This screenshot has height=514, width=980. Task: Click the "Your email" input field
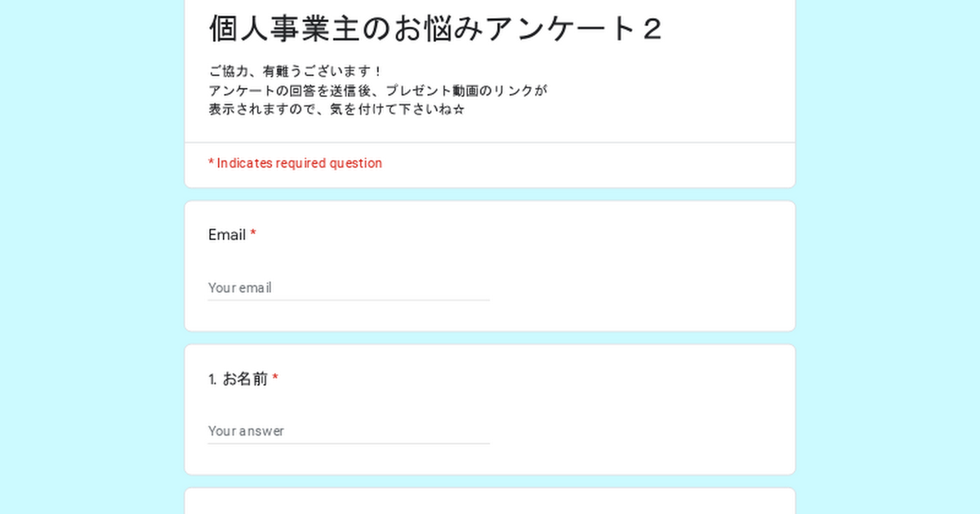[x=348, y=288]
